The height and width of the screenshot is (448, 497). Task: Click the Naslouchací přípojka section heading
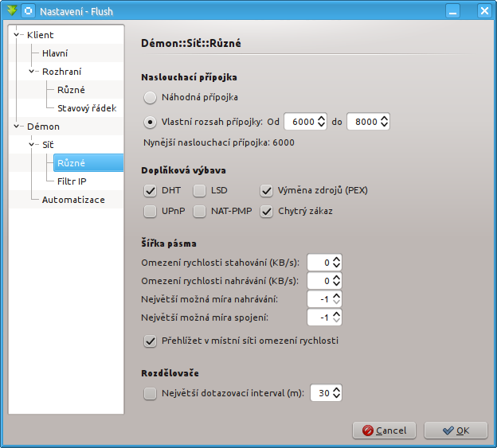click(190, 77)
